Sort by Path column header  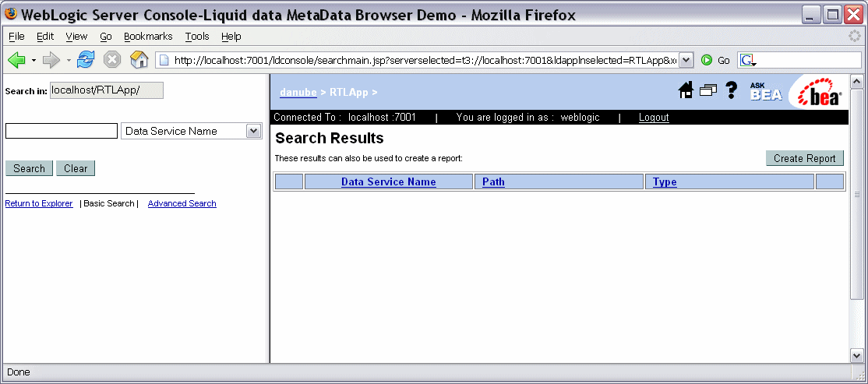pyautogui.click(x=493, y=181)
